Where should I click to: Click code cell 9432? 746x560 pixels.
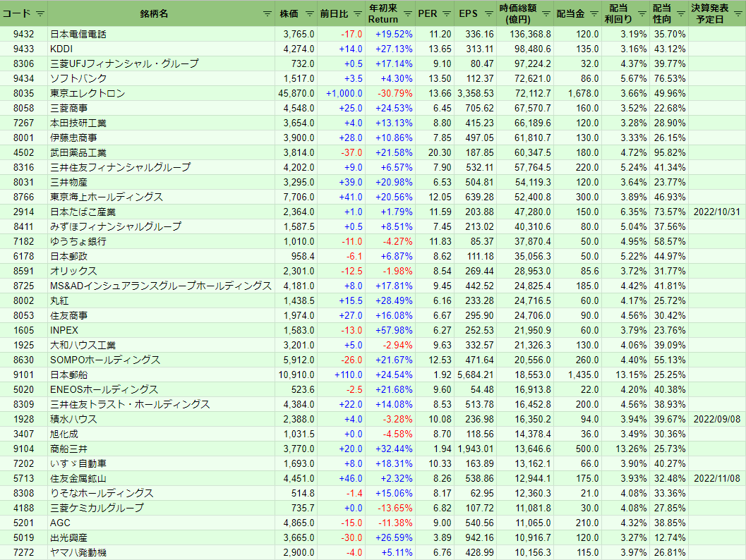[24, 35]
